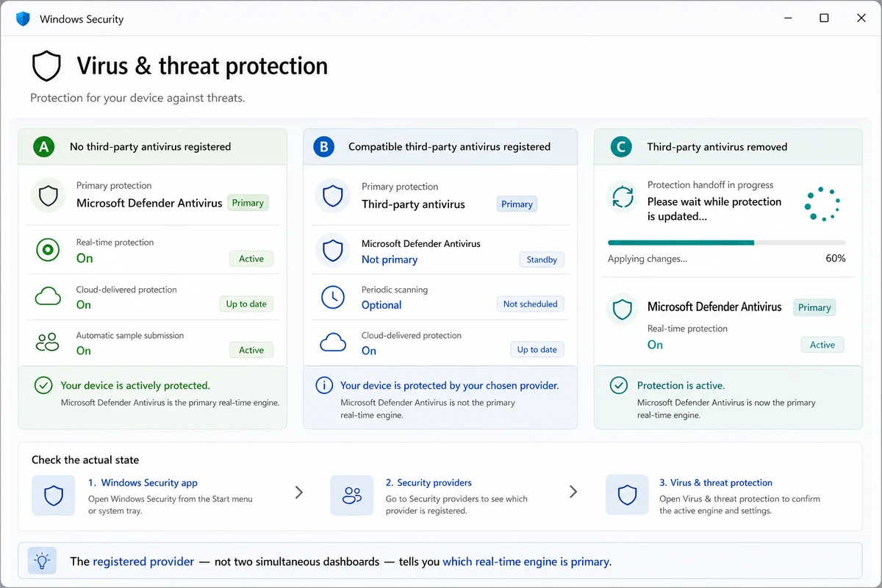Click Primary badge beside Third-party antivirus
The image size is (882, 588).
click(x=517, y=204)
